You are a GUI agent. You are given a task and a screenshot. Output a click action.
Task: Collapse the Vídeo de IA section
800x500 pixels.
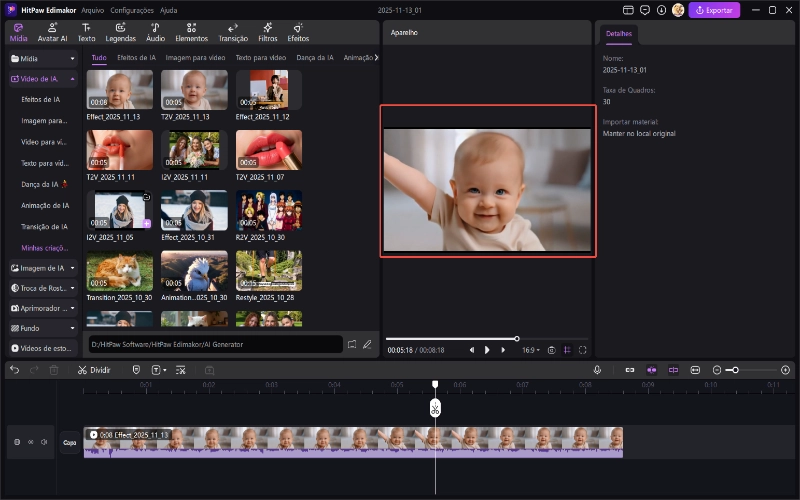point(73,78)
